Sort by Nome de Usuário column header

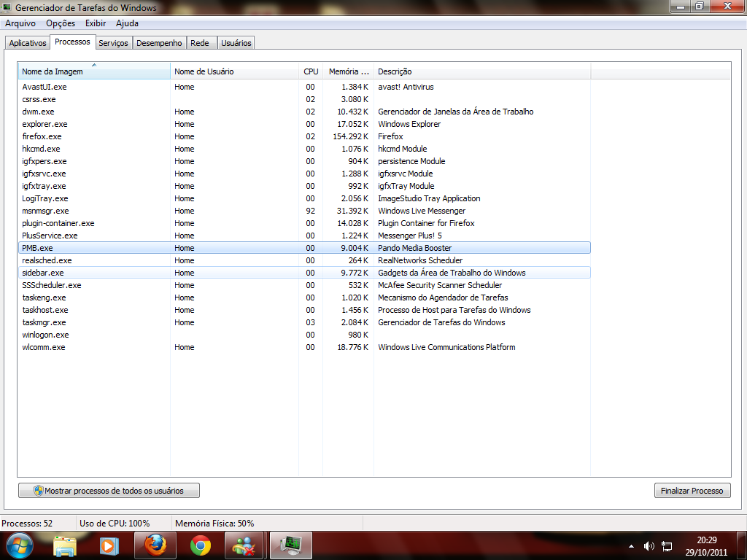click(234, 71)
